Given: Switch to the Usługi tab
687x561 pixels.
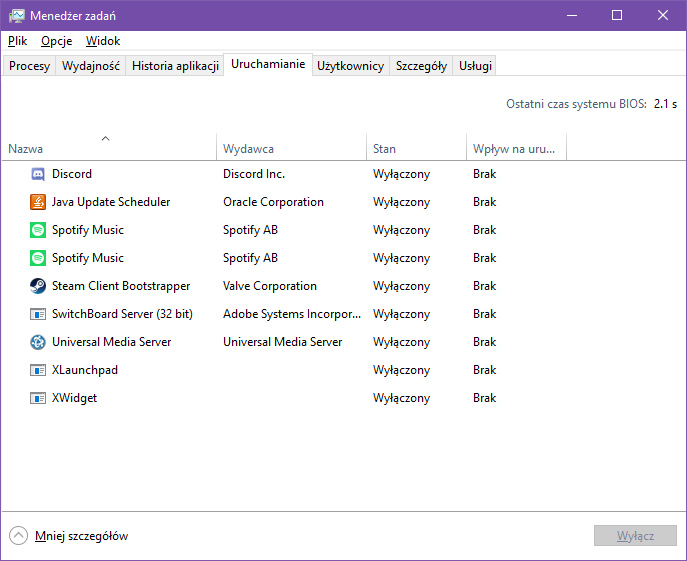Looking at the screenshot, I should [475, 66].
